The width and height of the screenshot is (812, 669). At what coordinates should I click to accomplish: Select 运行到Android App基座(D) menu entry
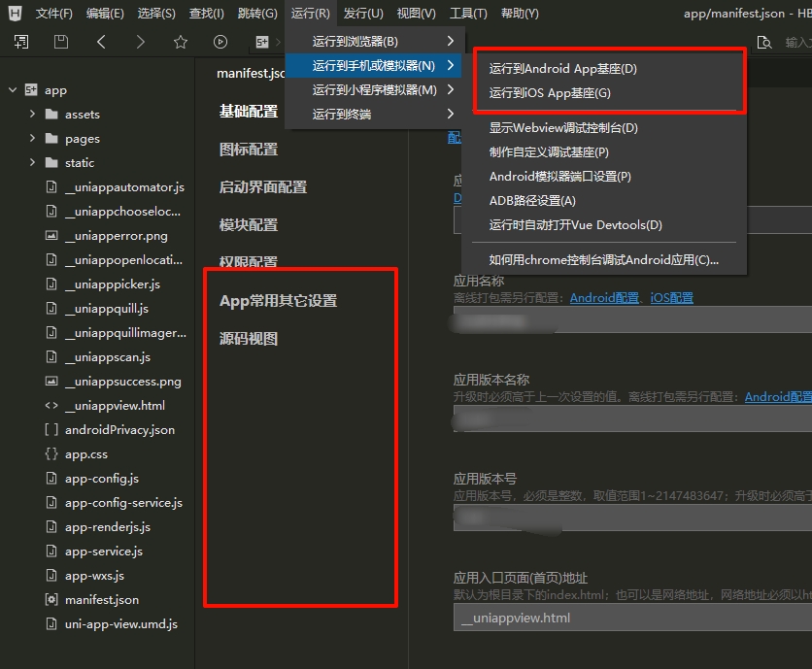pos(563,69)
